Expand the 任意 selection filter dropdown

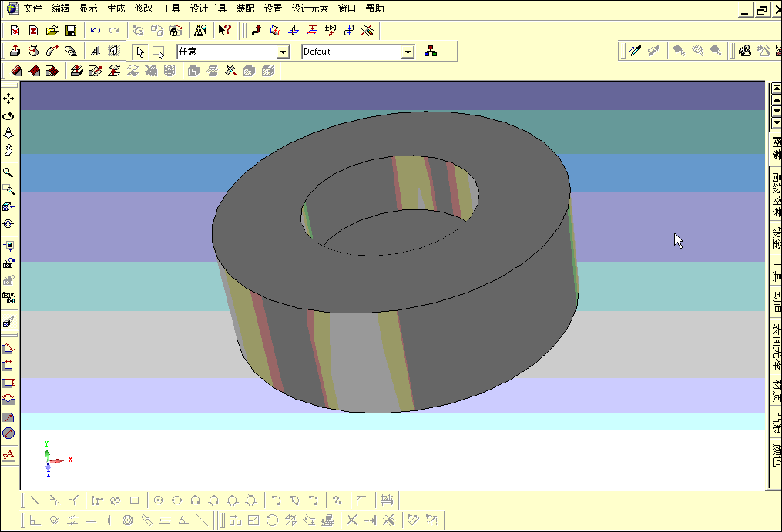[283, 52]
